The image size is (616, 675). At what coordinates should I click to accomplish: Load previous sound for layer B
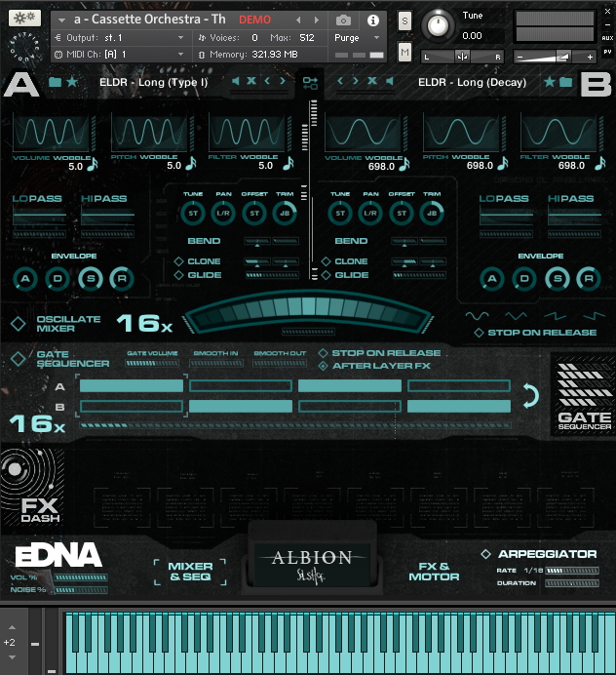340,81
